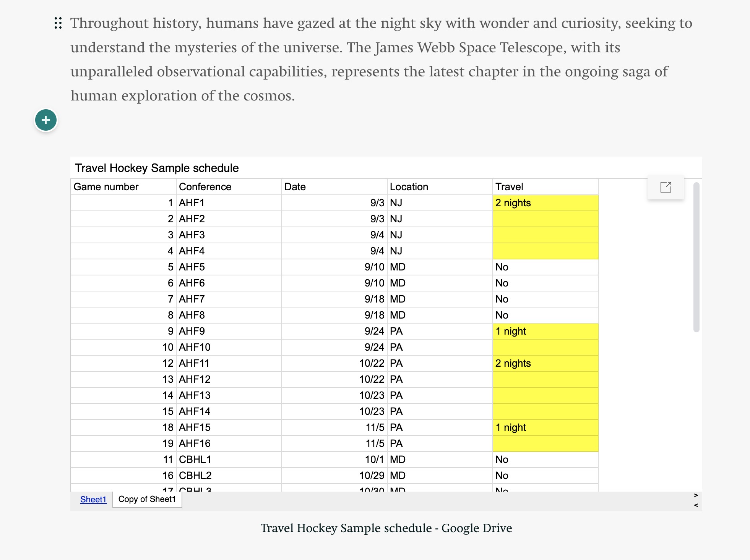Click the Travel Hockey Sample schedule caption text

tap(386, 528)
